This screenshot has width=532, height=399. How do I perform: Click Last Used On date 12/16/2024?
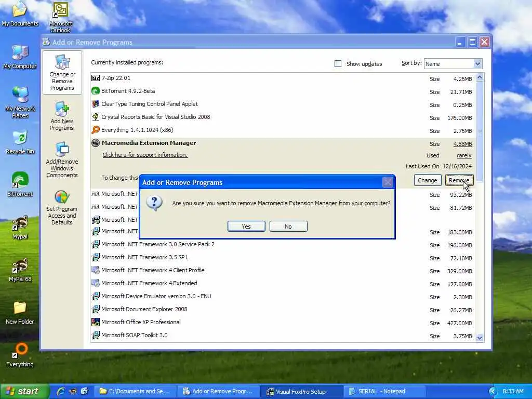point(457,166)
